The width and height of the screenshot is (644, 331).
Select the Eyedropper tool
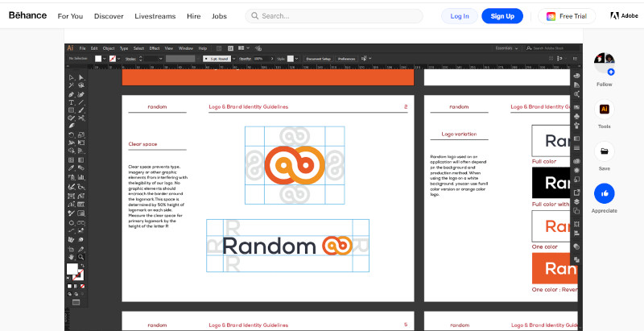pyautogui.click(x=72, y=168)
